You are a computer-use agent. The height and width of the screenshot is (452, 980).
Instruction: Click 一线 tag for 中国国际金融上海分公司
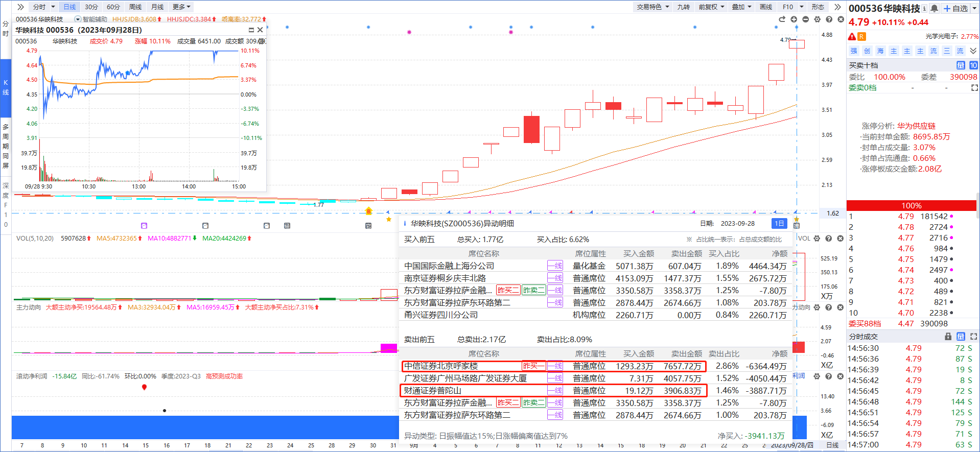pyautogui.click(x=555, y=266)
